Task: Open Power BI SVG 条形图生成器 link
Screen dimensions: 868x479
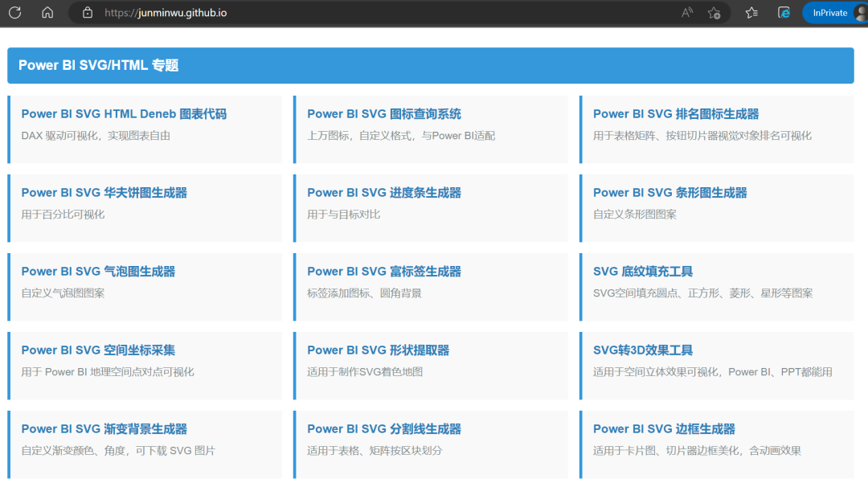Action: [669, 193]
